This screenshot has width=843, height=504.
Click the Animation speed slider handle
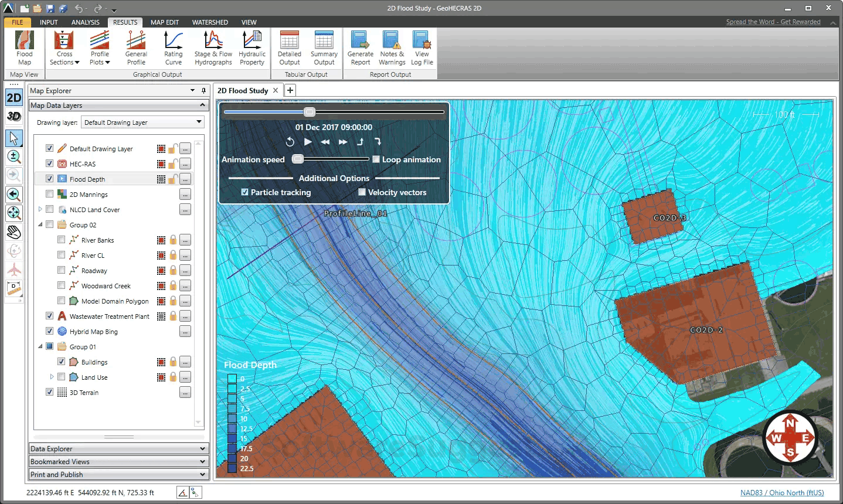coord(298,159)
